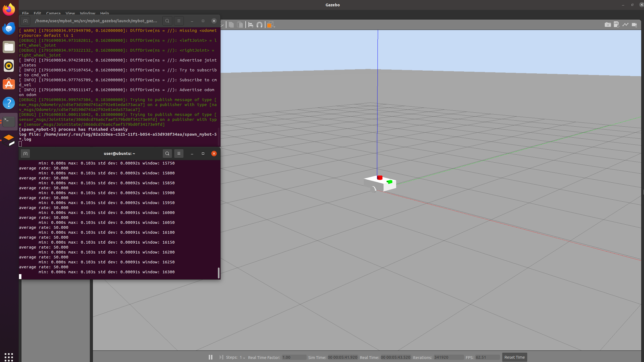This screenshot has width=644, height=362.
Task: Switch to Terminal in the dock
Action: (x=9, y=121)
